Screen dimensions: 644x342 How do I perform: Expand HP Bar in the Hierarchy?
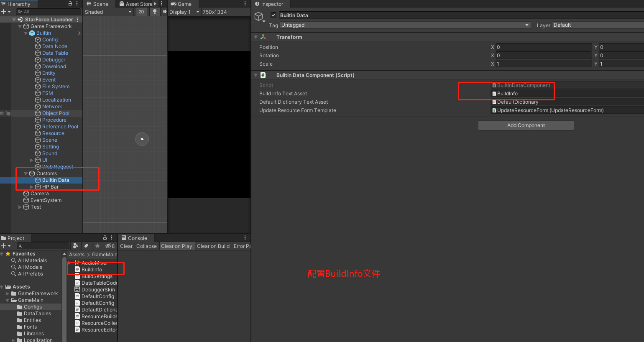tap(31, 186)
